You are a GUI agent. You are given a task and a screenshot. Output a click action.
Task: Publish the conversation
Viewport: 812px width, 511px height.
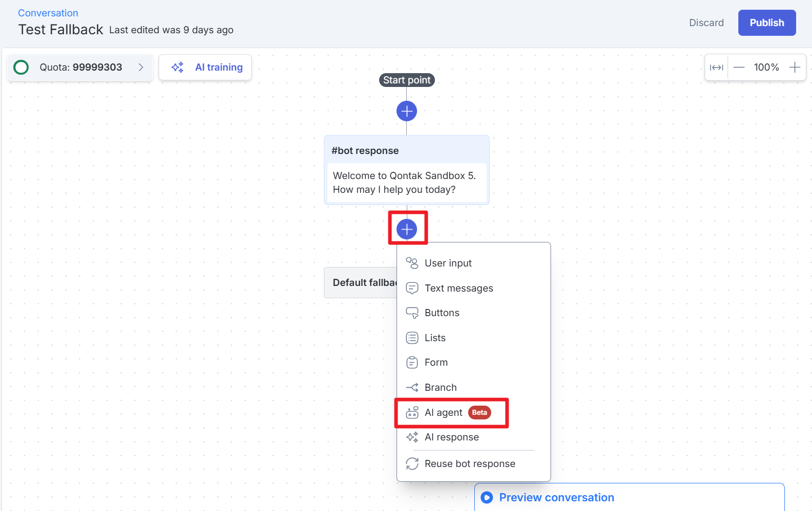coord(766,23)
